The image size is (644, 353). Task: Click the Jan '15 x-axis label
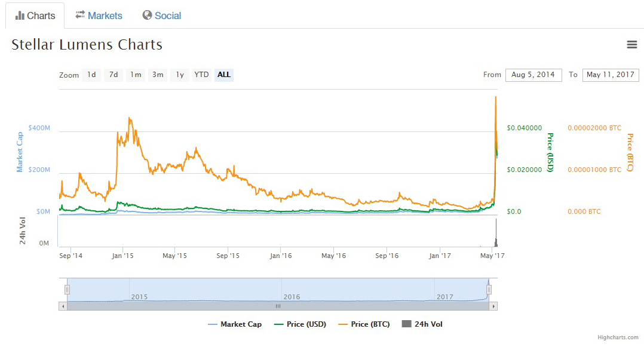(x=122, y=256)
